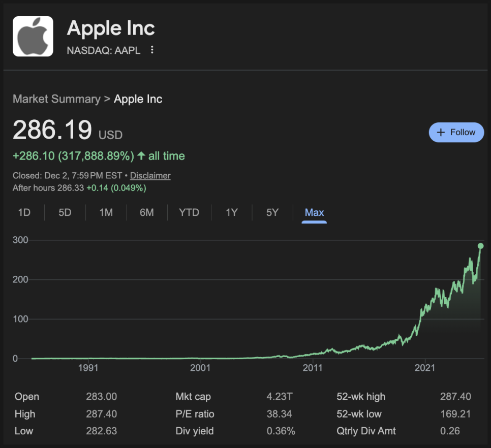Click the latest price dot on chart

[480, 246]
